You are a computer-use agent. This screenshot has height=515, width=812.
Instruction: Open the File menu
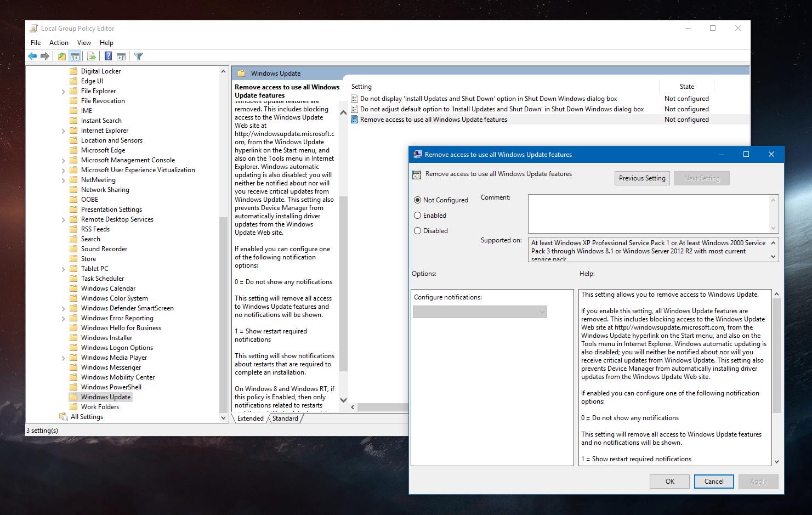point(36,42)
